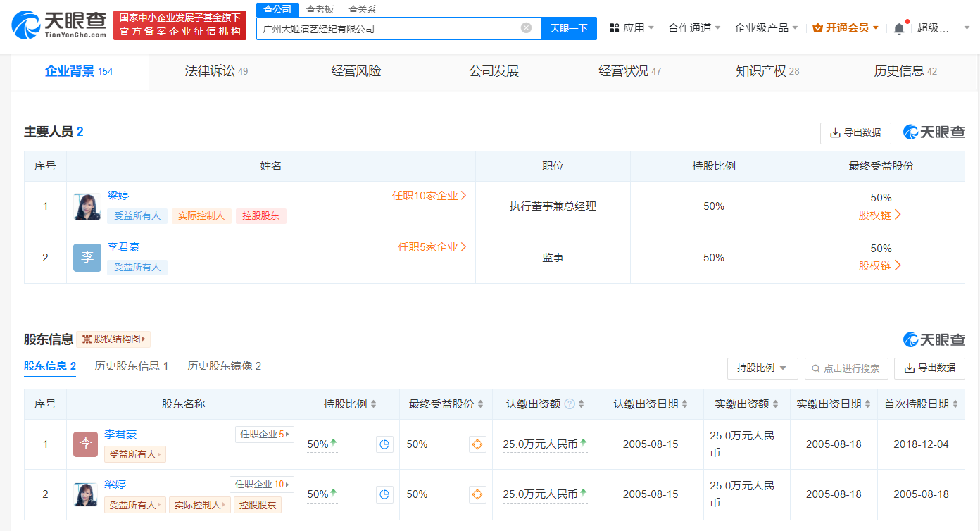Screen dimensions: 980x531
Task: Switch to the 查公司 search tab
Action: click(277, 9)
